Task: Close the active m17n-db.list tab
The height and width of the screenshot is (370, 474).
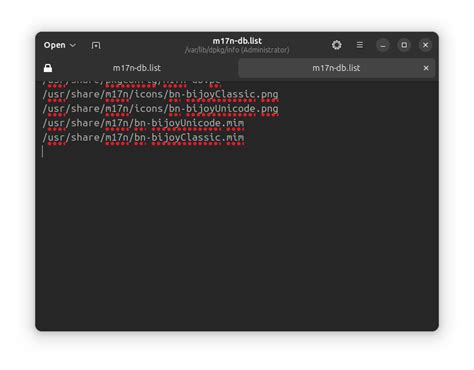Action: 426,68
